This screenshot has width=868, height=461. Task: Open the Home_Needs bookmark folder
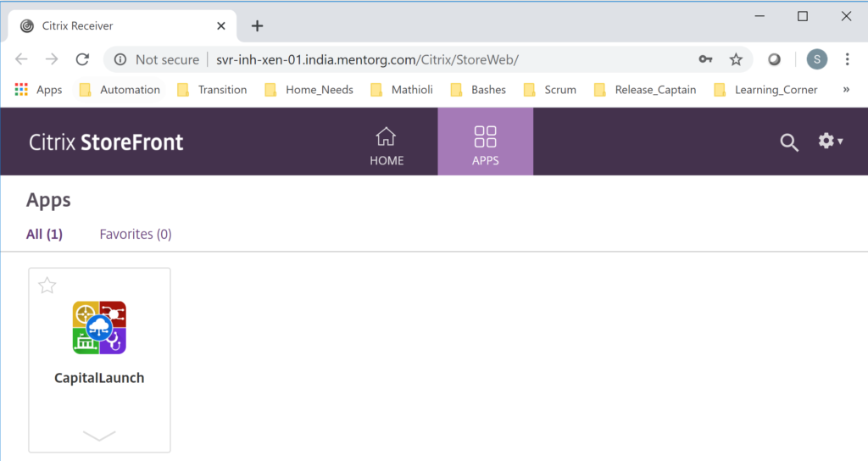coord(309,90)
